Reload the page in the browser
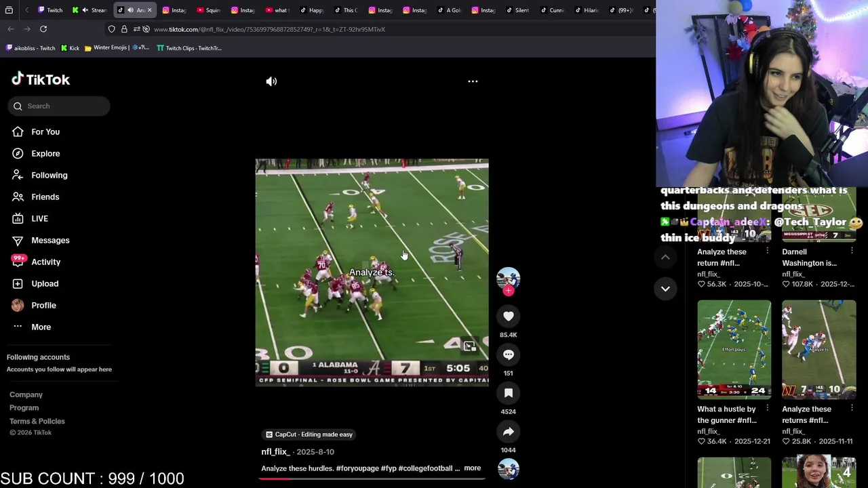Viewport: 868px width, 488px height. (43, 29)
